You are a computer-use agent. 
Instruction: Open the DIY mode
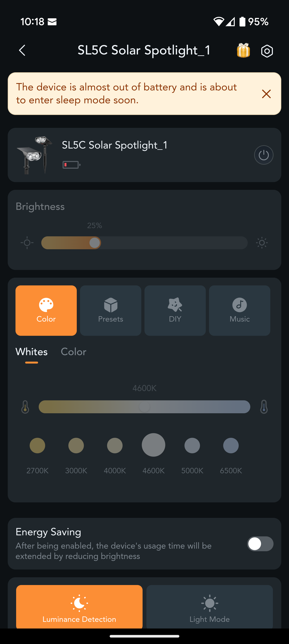(175, 311)
